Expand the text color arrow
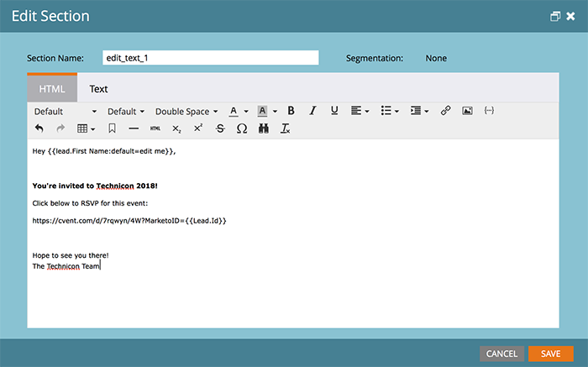588x367 pixels. 246,112
